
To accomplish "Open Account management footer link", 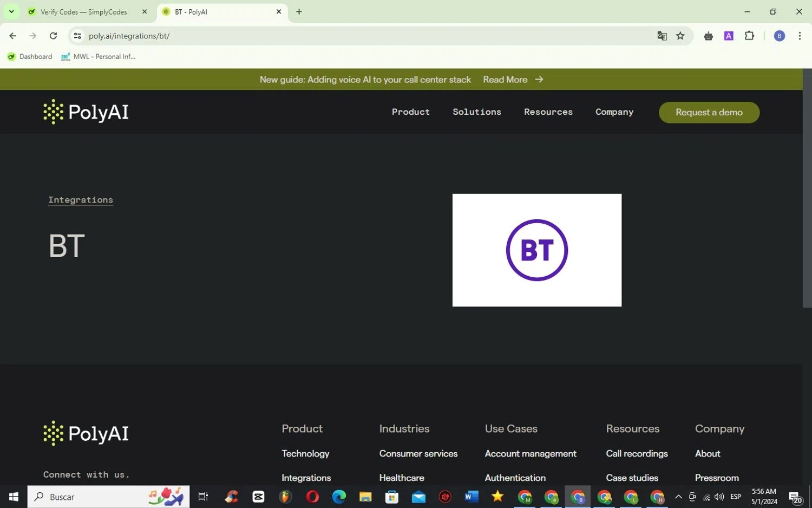I will 531,454.
